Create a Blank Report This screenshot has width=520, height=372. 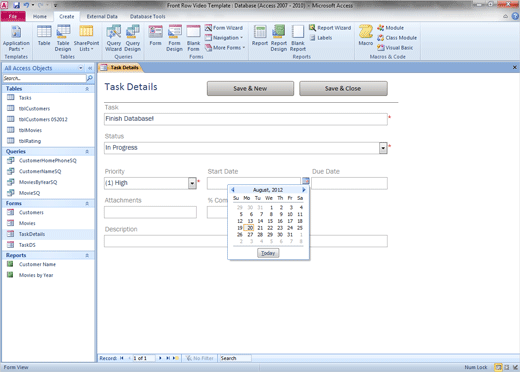[x=298, y=39]
